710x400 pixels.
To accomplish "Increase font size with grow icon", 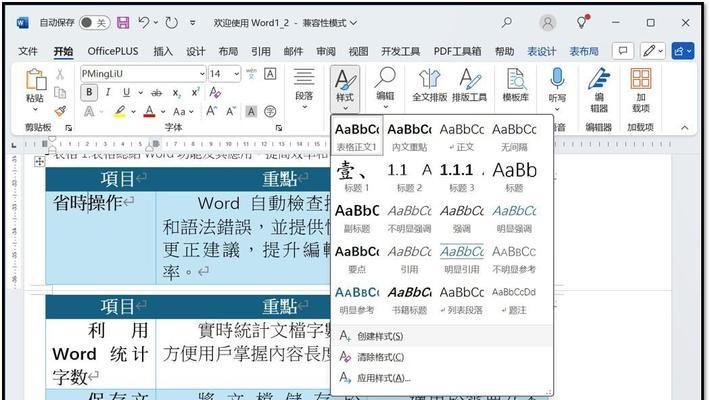I will pos(211,111).
